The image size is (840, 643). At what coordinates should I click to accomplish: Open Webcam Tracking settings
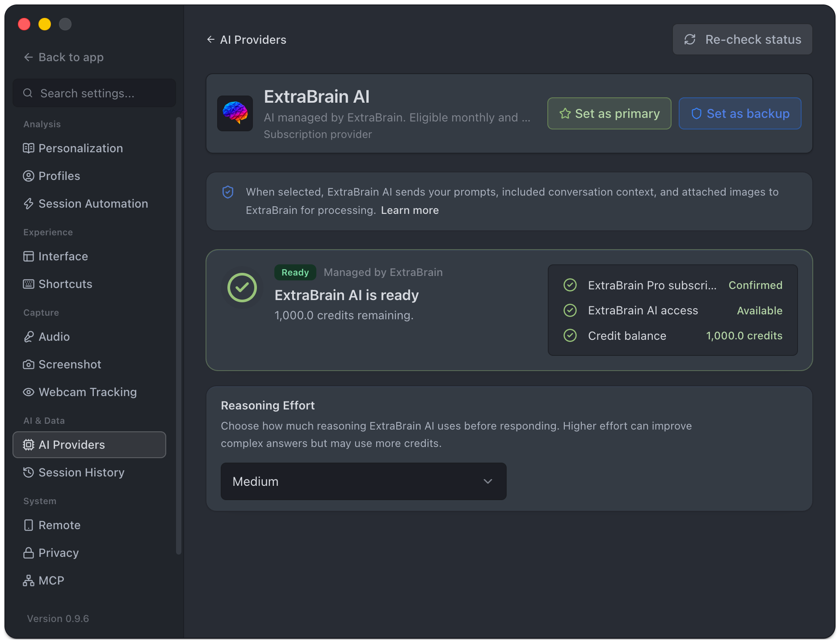click(x=89, y=392)
